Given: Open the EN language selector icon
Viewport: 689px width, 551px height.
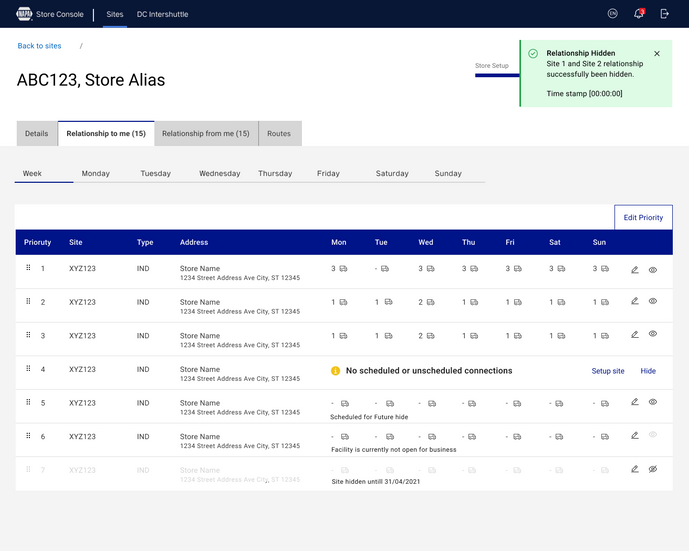Looking at the screenshot, I should pyautogui.click(x=613, y=14).
